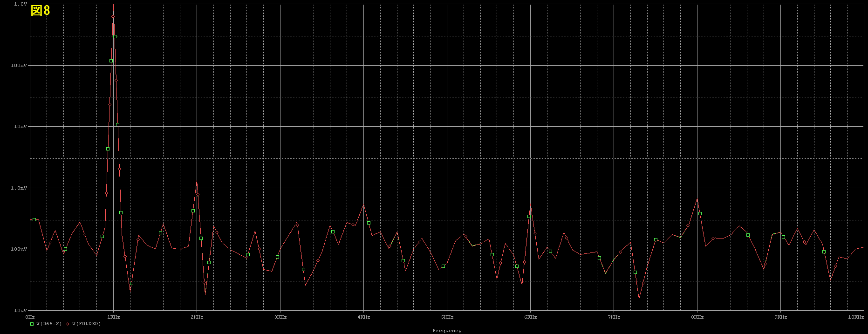Click the harmonic peak tip at 8KHz
This screenshot has height=334, width=868.
(697, 199)
